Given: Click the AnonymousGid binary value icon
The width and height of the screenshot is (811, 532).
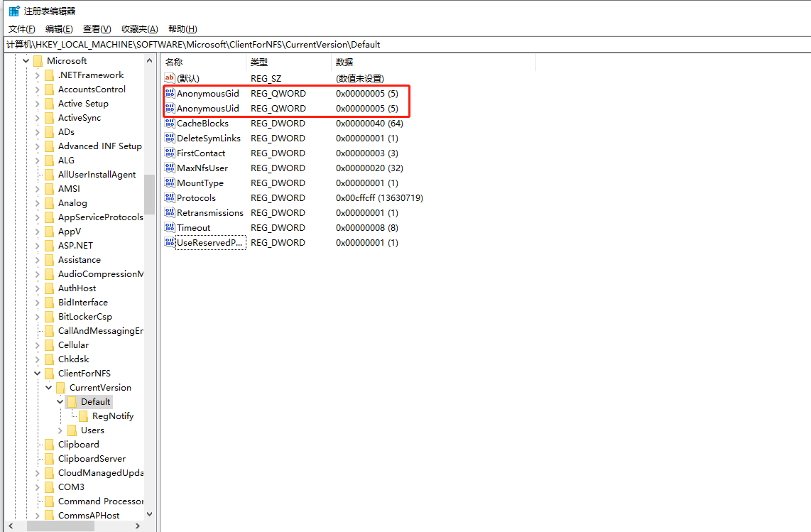Looking at the screenshot, I should click(x=170, y=93).
